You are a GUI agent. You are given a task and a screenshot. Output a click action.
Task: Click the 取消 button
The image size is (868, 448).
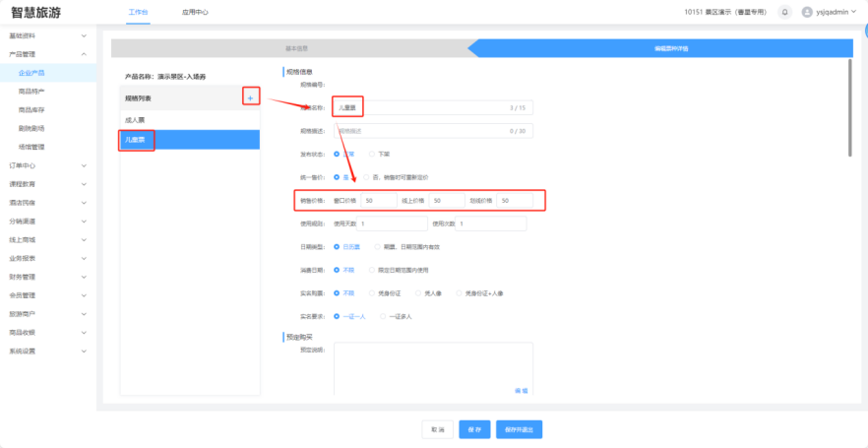point(436,429)
